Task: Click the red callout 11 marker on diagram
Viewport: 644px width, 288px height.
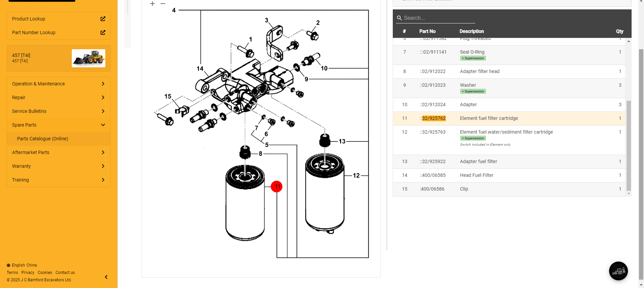Action: click(277, 187)
